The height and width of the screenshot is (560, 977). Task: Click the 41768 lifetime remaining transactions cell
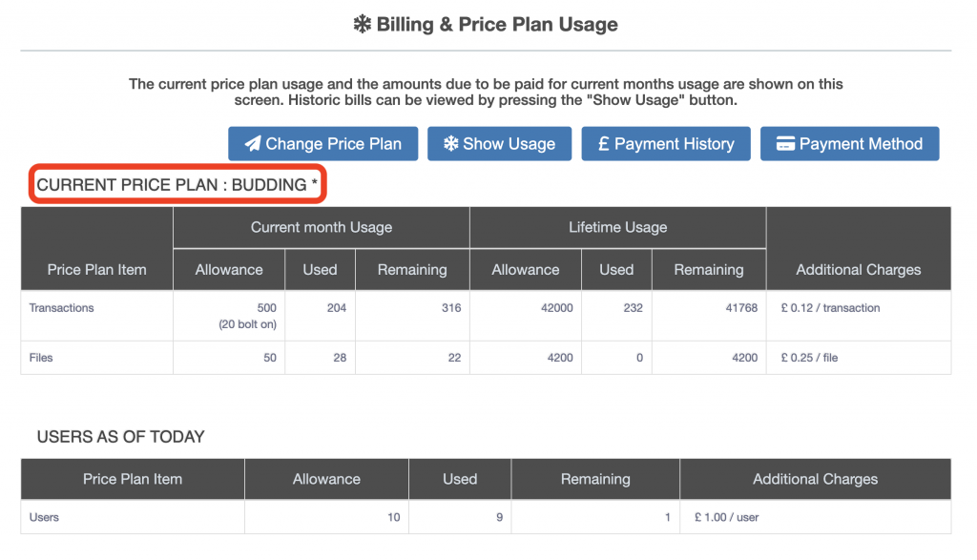[x=739, y=308]
